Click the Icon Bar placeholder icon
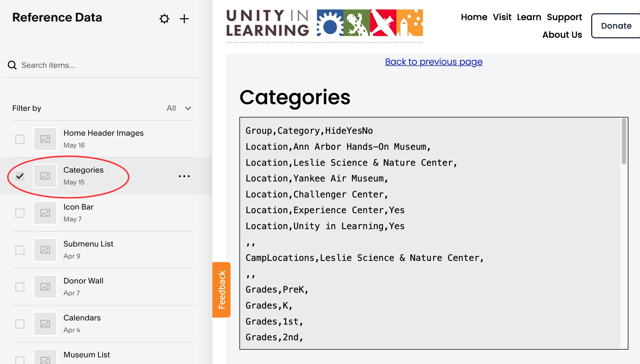Viewport: 640px width, 364px height. coord(45,213)
